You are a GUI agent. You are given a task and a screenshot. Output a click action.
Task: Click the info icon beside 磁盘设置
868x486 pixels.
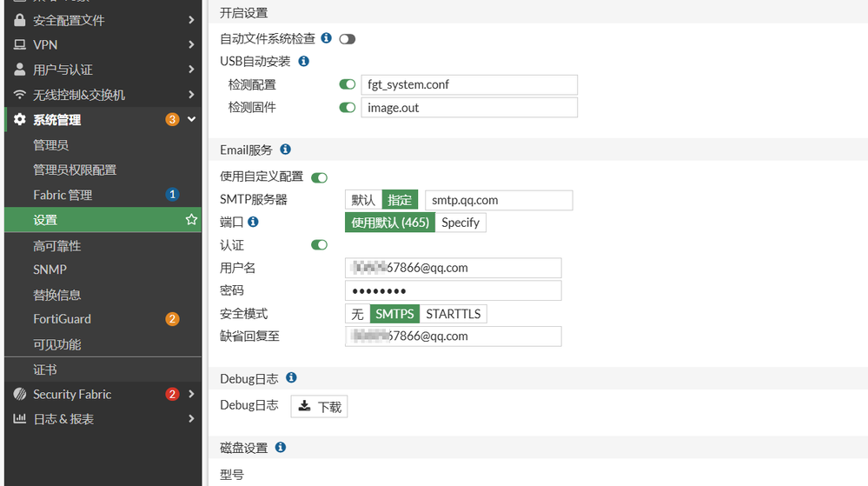(x=281, y=447)
